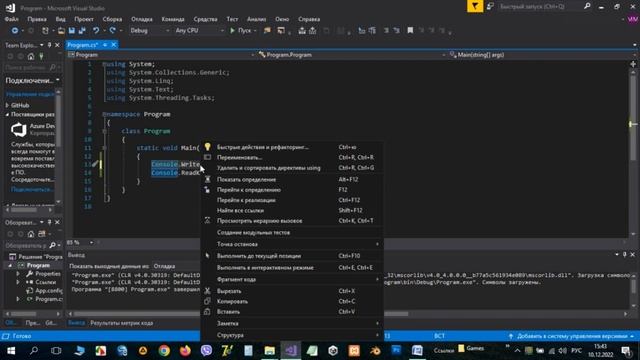Choose Вставить from context menu
Viewport: 640px width, 360px height.
[x=292, y=312]
